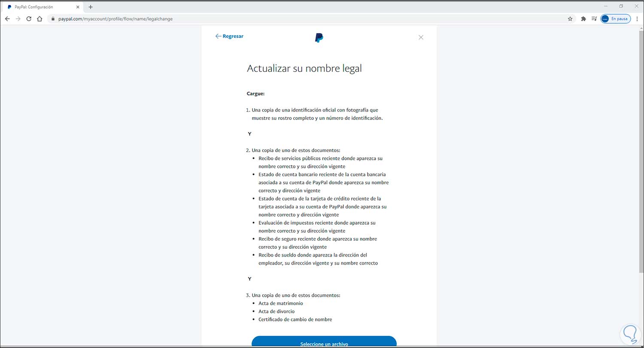The width and height of the screenshot is (644, 348).
Task: Click the Home icon in the toolbar
Action: pos(39,18)
